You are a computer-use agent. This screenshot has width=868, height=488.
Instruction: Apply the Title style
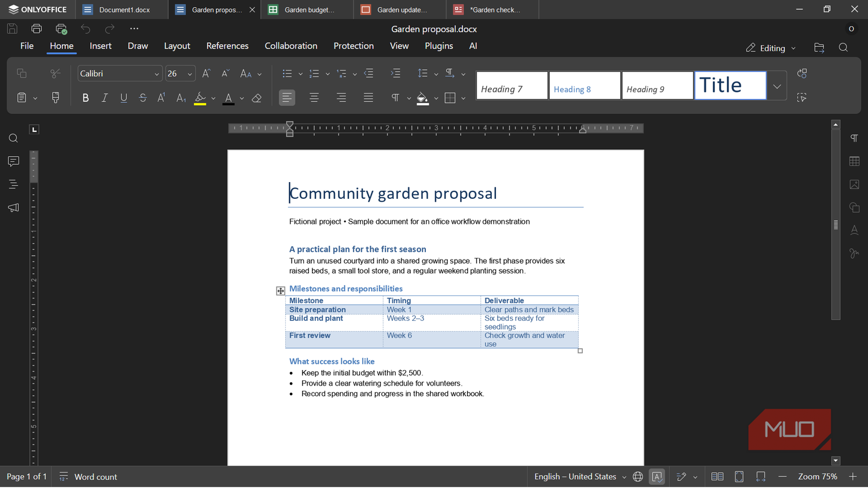[730, 86]
